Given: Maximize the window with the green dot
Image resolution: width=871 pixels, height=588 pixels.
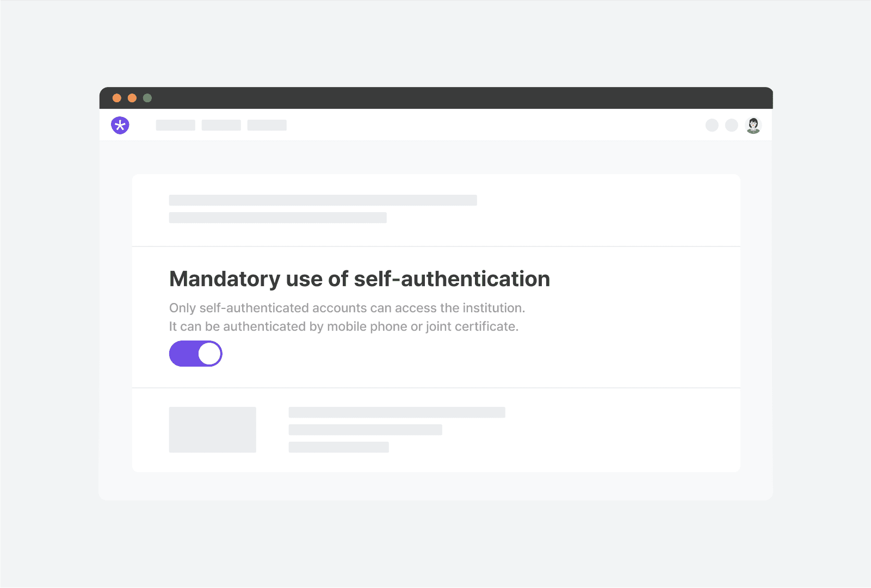Looking at the screenshot, I should tap(147, 98).
